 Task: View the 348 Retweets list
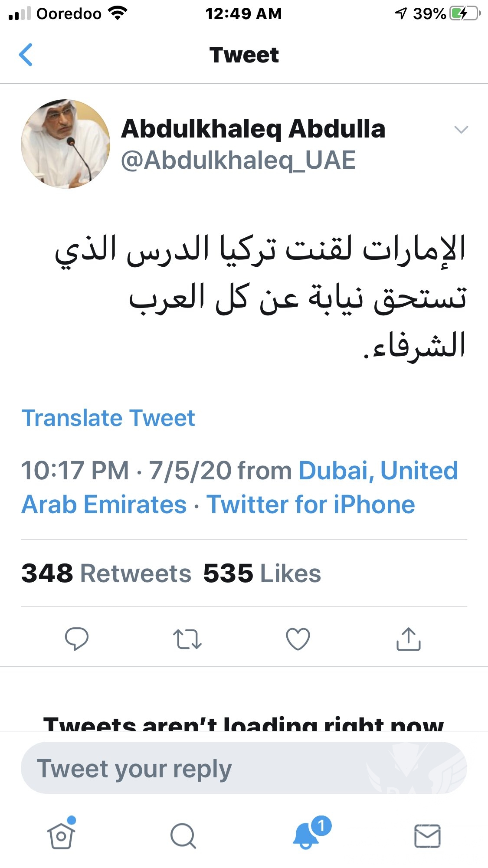click(106, 573)
